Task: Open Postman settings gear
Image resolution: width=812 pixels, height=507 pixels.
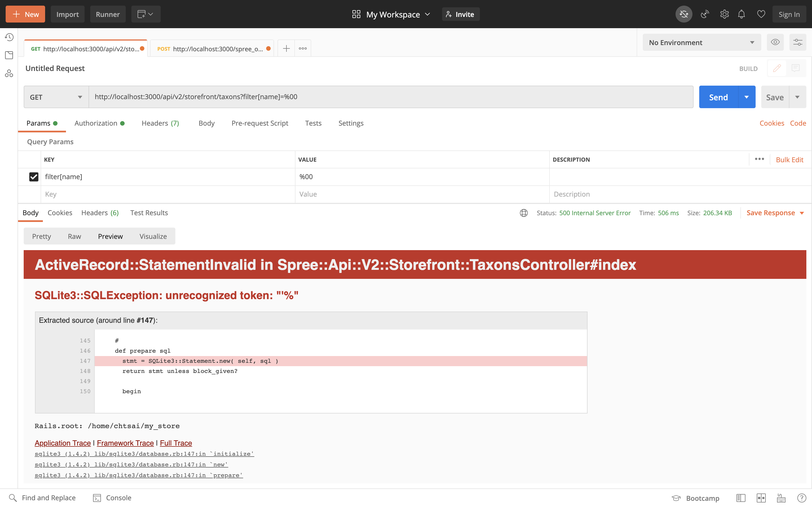Action: 724,14
